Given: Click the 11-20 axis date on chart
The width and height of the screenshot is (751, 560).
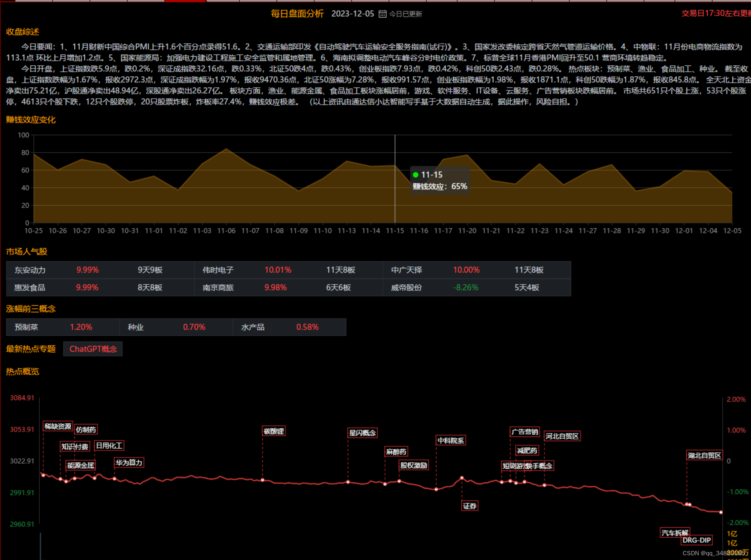Looking at the screenshot, I should tap(467, 231).
